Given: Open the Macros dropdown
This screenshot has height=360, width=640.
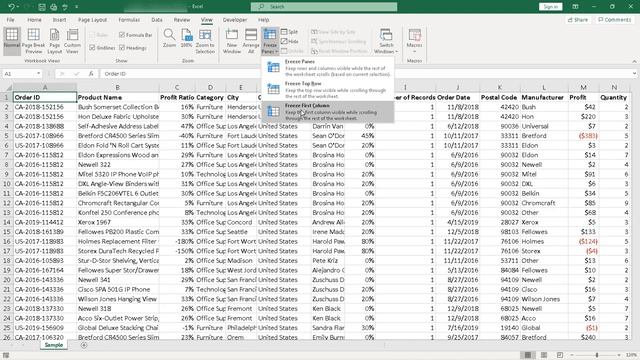Looking at the screenshot, I should coord(414,41).
